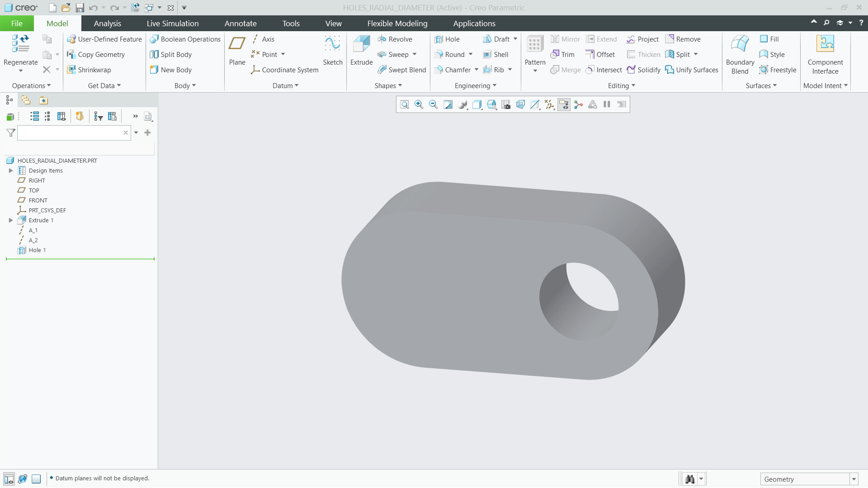Click the Shell tool
The image size is (868, 488).
click(496, 55)
